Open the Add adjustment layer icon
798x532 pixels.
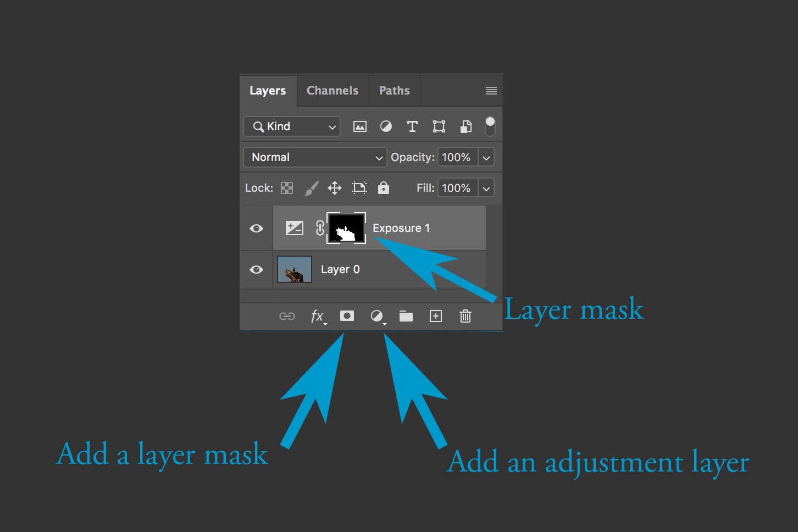click(377, 316)
